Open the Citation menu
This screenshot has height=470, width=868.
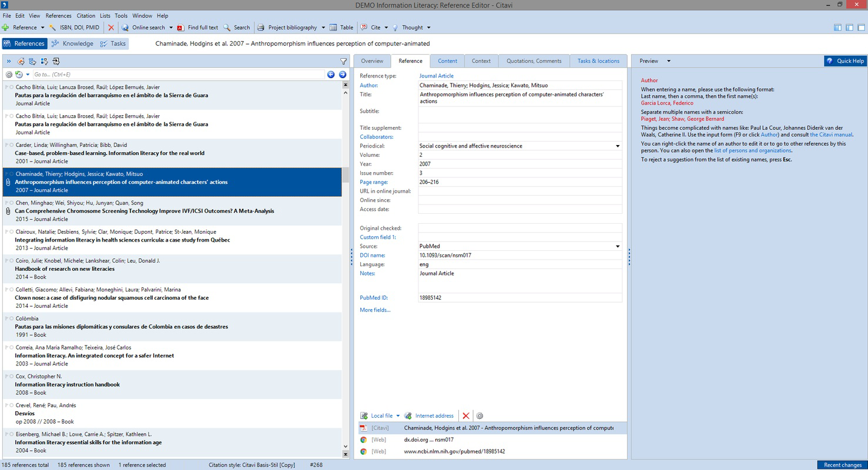[86, 16]
